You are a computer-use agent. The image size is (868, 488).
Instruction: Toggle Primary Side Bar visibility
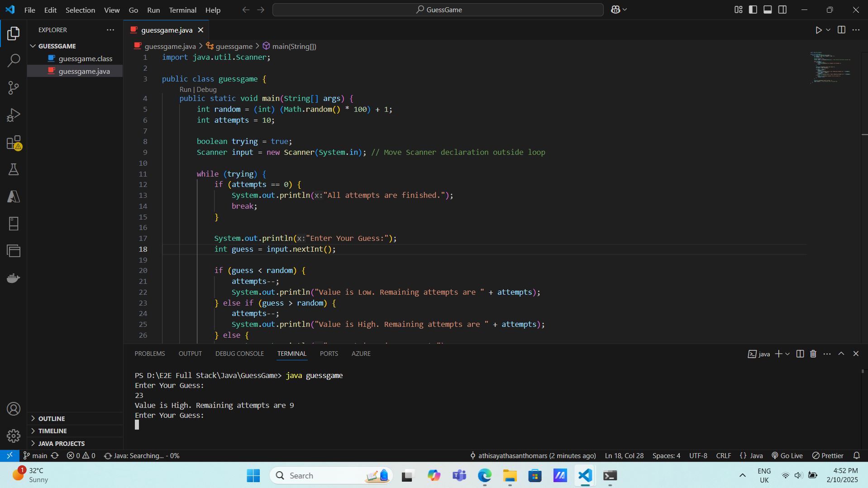753,10
